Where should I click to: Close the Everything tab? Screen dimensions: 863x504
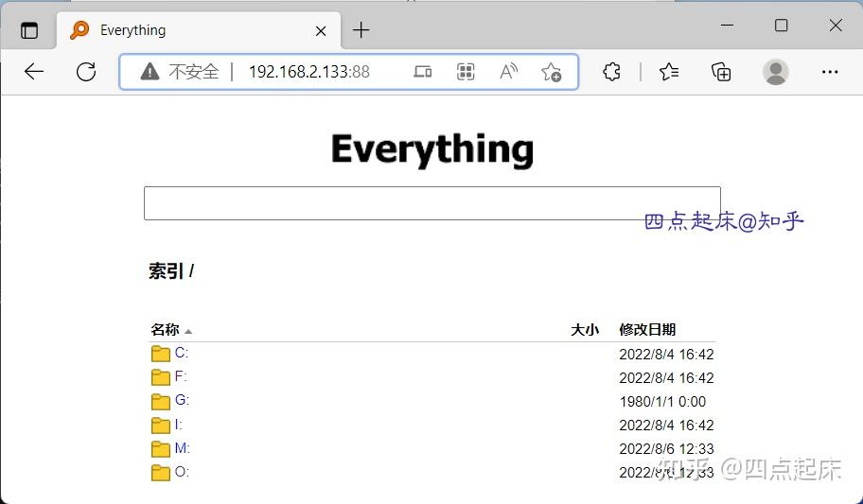[321, 31]
